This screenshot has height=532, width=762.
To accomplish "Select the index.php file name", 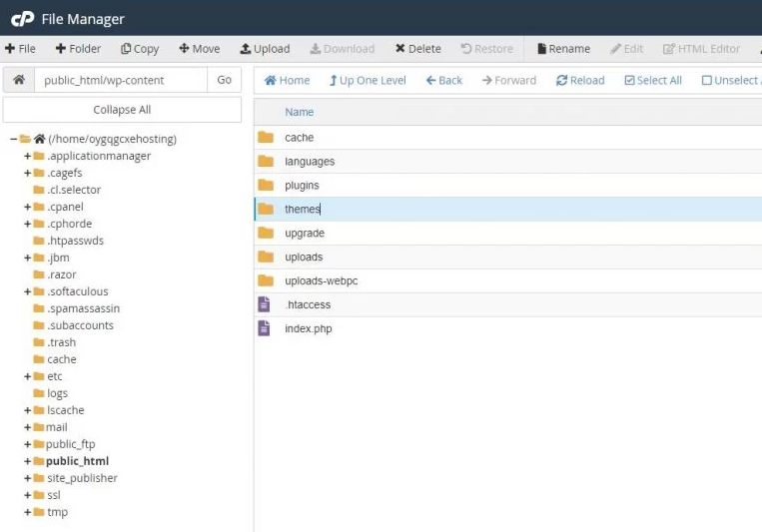I will [x=309, y=328].
